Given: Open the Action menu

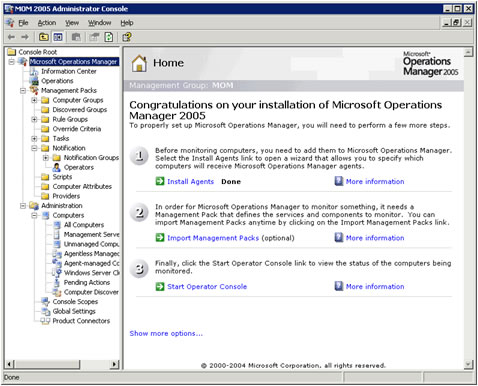Looking at the screenshot, I should pos(47,23).
